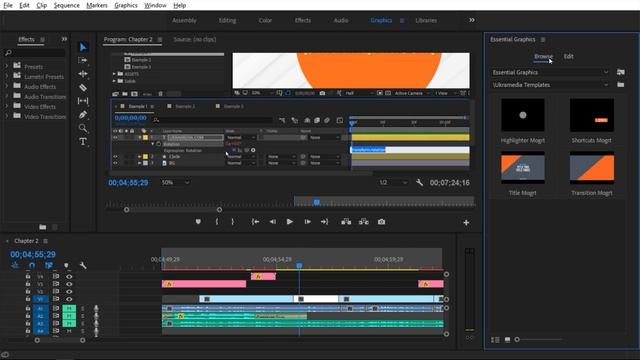Toggle mute on audio track A2
The image size is (640, 360).
[x=69, y=316]
